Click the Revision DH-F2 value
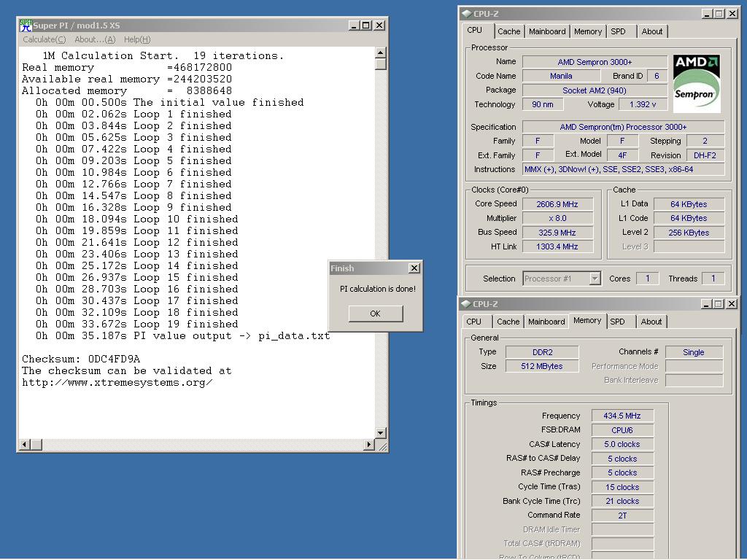This screenshot has height=560, width=747. pyautogui.click(x=705, y=155)
